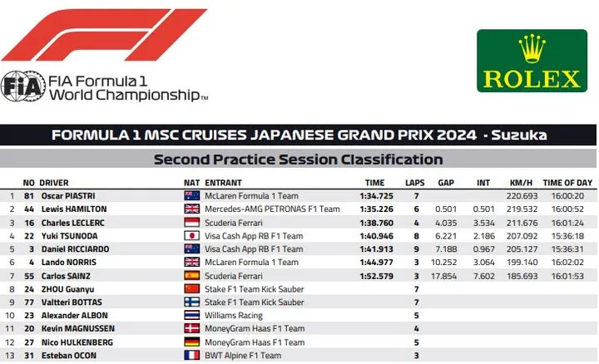The image size is (599, 364).
Task: Click Oscar Piastri's Australian flag
Action: pos(192,196)
